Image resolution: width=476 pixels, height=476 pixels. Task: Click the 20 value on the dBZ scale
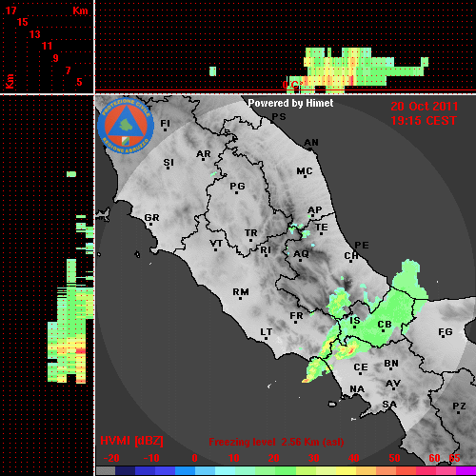[273, 458]
